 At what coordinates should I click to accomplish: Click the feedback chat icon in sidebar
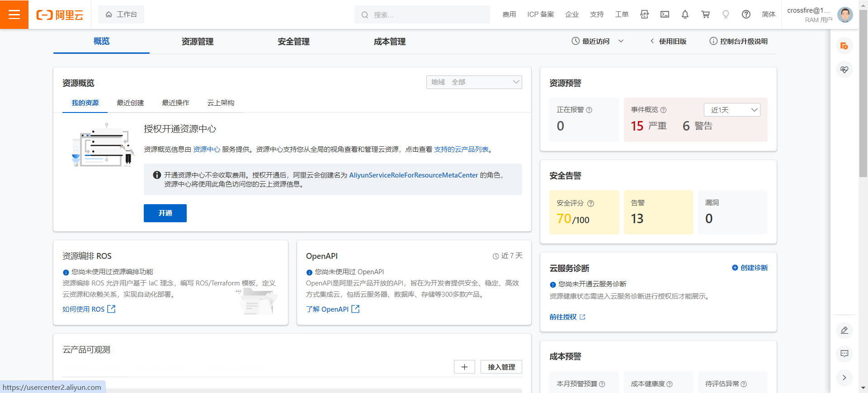pyautogui.click(x=844, y=354)
